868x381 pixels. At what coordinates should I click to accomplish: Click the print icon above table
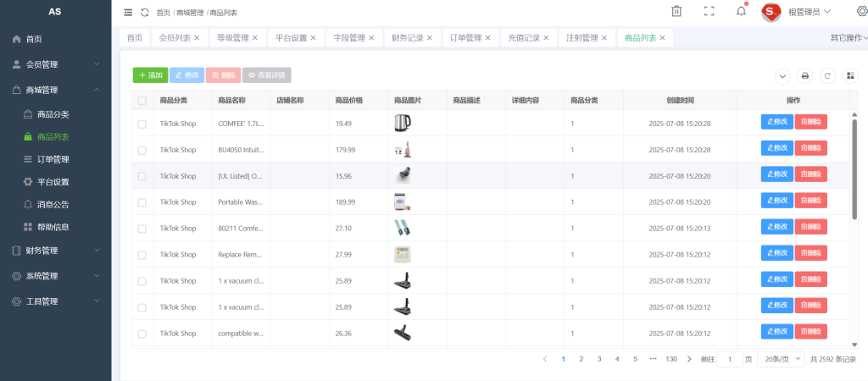coord(805,76)
